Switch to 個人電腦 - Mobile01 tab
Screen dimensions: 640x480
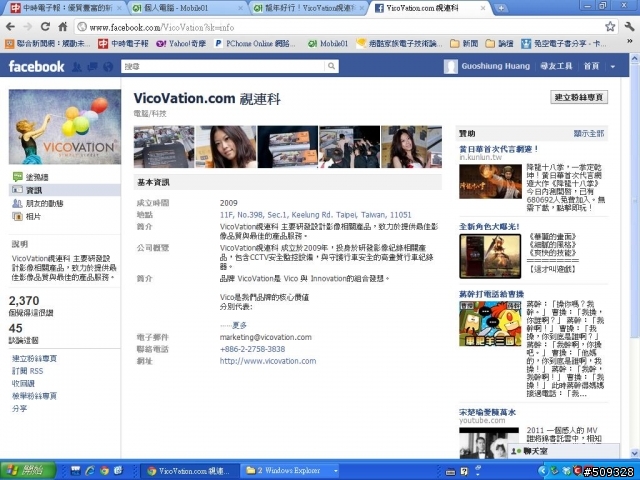[186, 8]
